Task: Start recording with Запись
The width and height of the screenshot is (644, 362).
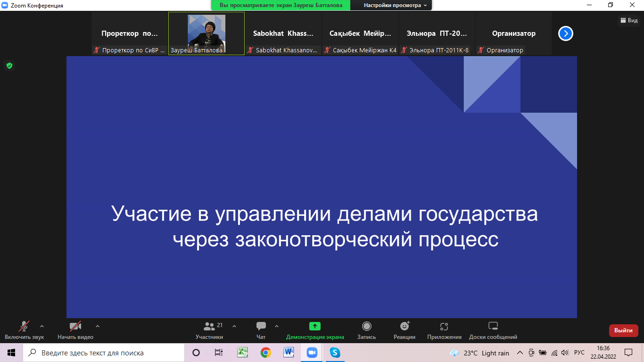Action: coord(366,330)
